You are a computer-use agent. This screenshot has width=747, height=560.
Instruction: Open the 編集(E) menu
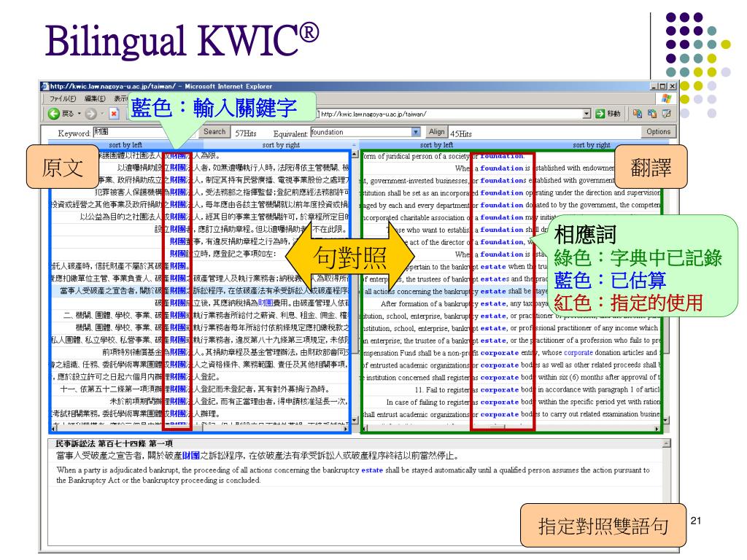(x=95, y=98)
